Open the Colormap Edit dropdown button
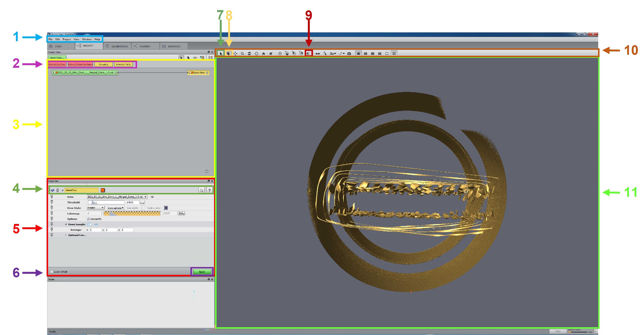 pyautogui.click(x=181, y=213)
